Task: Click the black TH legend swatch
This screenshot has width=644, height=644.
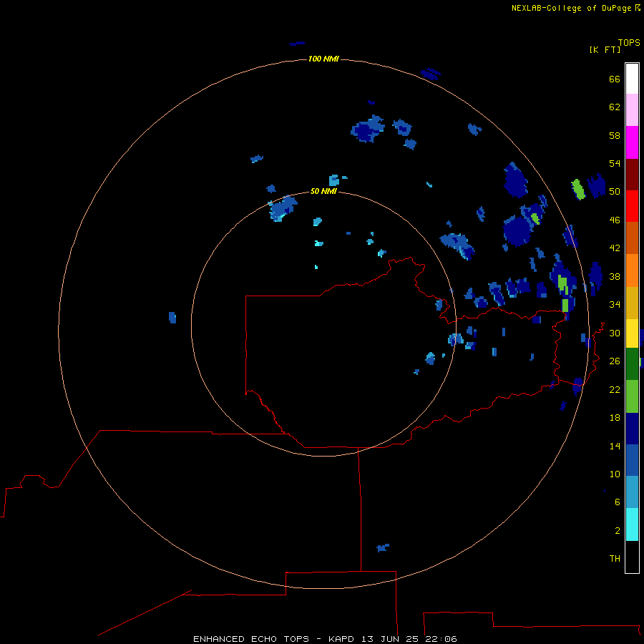Action: (x=632, y=557)
